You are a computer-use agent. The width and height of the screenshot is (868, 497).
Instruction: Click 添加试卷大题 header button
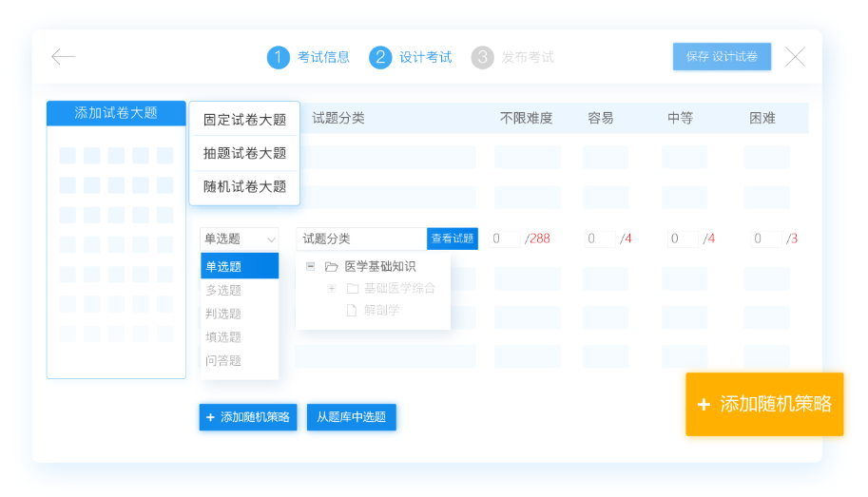coord(116,113)
